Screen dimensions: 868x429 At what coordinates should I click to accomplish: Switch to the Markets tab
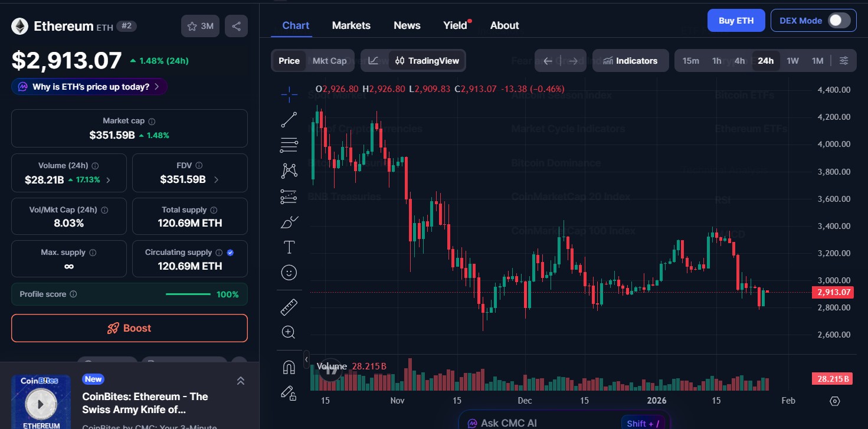pos(351,25)
